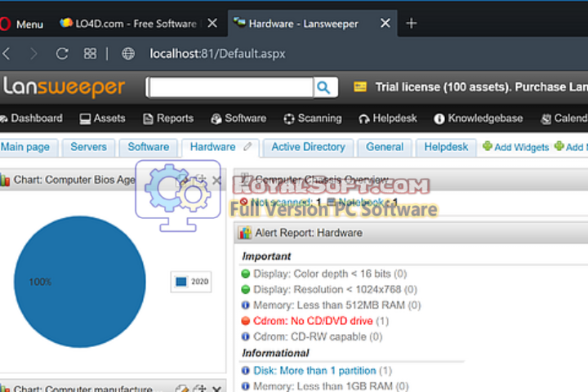Click the trial license card icon
The image size is (588, 392).
pos(360,87)
